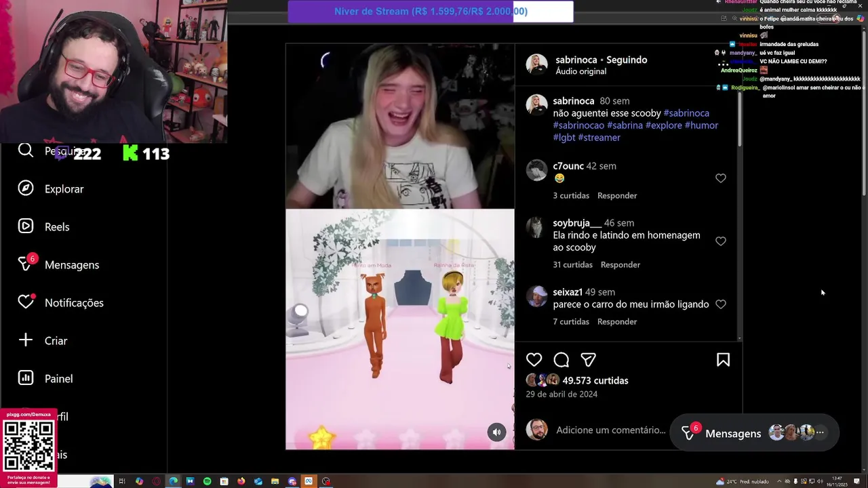The height and width of the screenshot is (488, 868).
Task: Open the weather widget showing 24°C
Action: pos(743,481)
